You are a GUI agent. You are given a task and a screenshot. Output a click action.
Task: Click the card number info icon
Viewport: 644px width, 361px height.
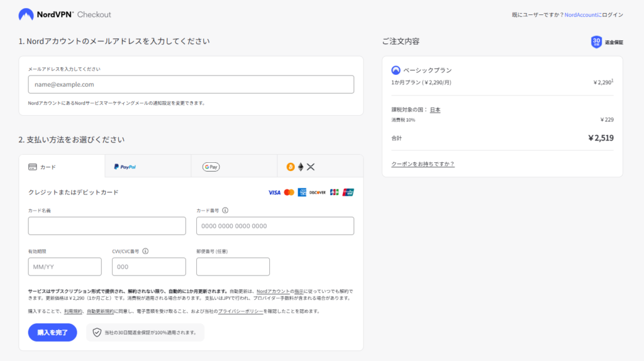(225, 210)
